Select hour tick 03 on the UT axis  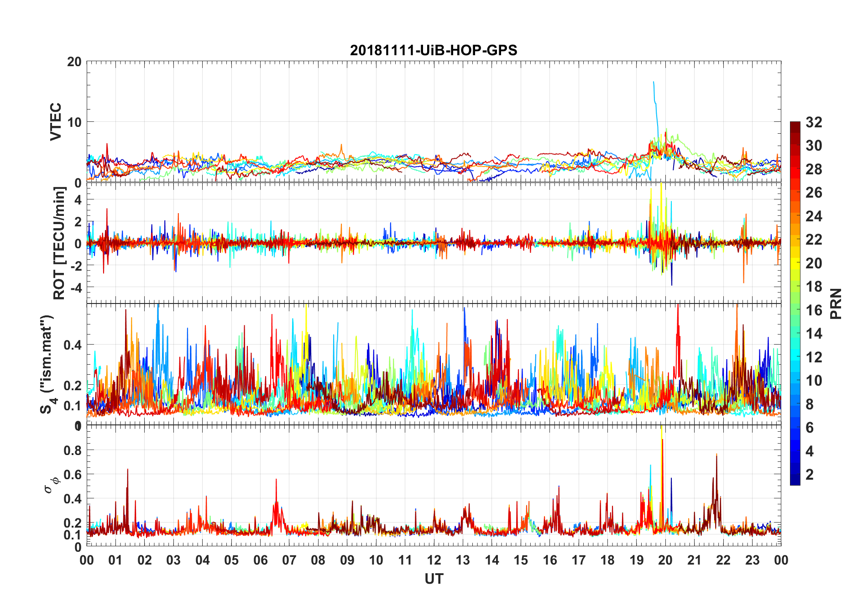pyautogui.click(x=173, y=560)
